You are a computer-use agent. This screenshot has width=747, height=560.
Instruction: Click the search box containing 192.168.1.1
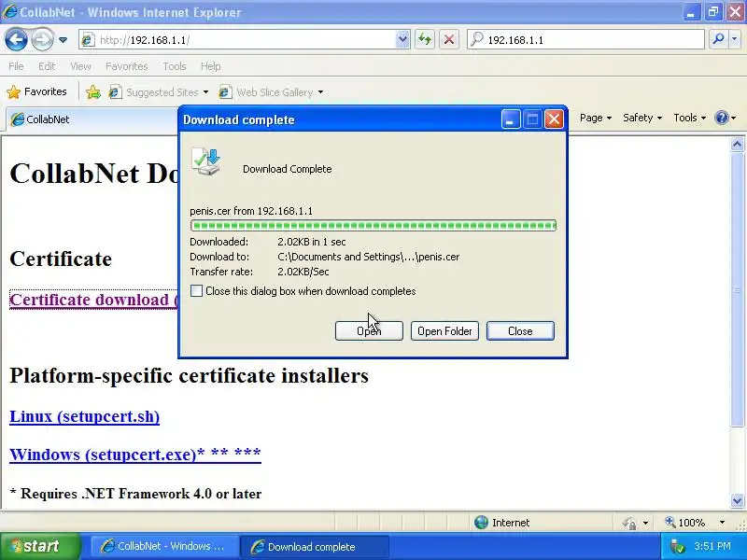coord(585,40)
